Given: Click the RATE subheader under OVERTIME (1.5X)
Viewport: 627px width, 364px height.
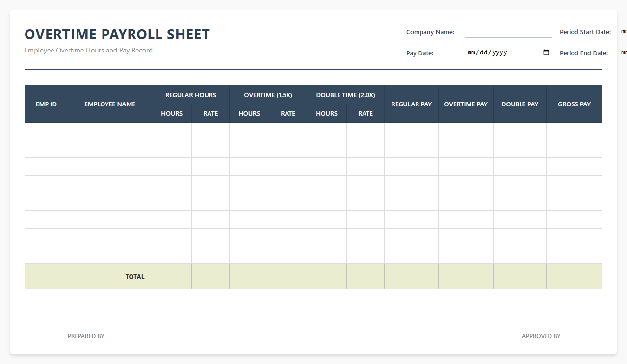Looking at the screenshot, I should point(288,113).
